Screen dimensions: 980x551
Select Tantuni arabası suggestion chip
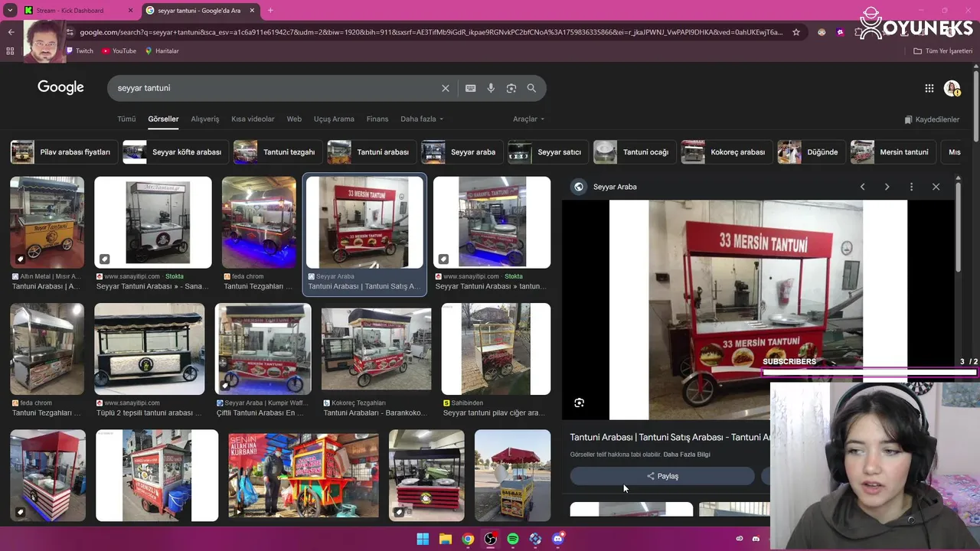tap(371, 152)
